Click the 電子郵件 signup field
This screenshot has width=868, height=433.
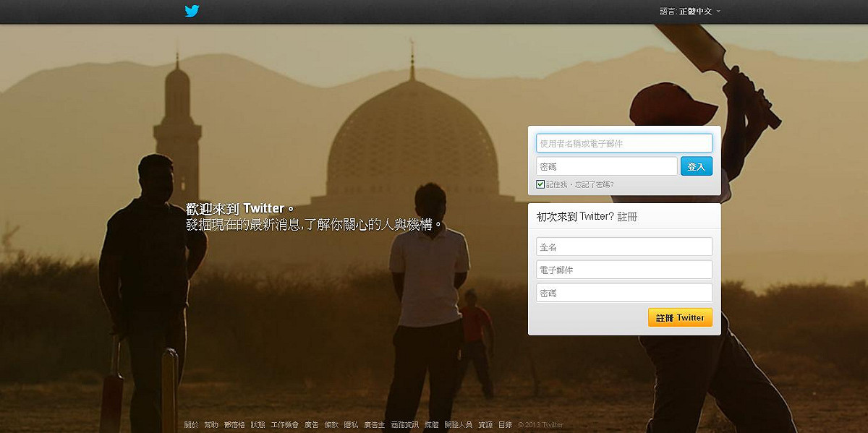tap(624, 270)
